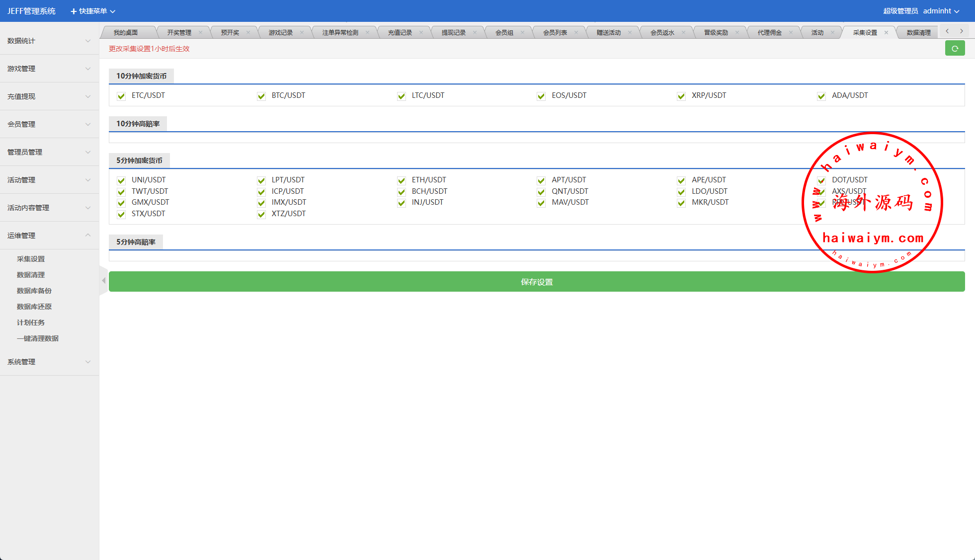Open 数据库备份 in the sidebar
This screenshot has height=560, width=975.
click(34, 291)
